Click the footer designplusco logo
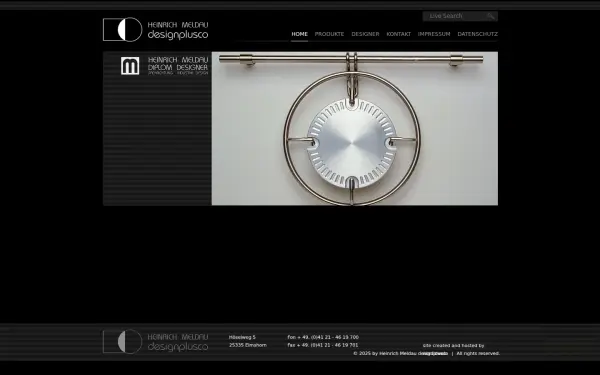This screenshot has width=600, height=375. (155, 341)
